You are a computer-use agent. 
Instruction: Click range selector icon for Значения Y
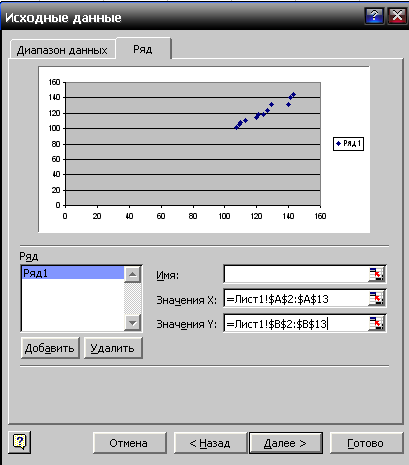pyautogui.click(x=376, y=323)
